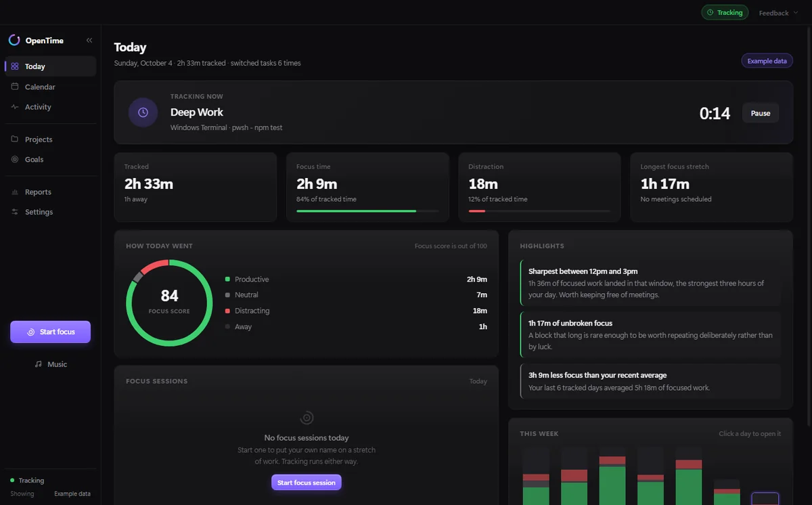Click the 'Sunday, October 4' summary line
The width and height of the screenshot is (812, 505).
207,63
